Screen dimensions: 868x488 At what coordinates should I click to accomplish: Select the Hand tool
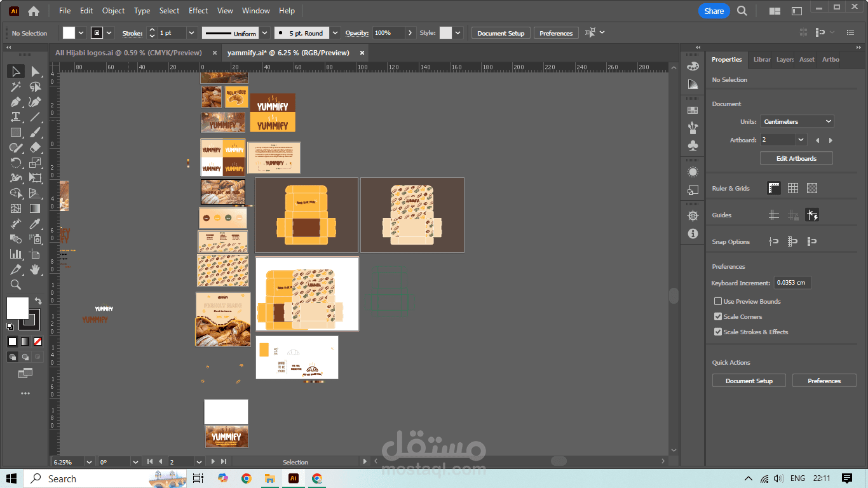pos(36,269)
